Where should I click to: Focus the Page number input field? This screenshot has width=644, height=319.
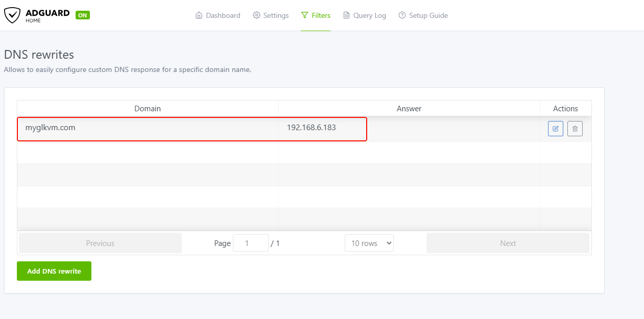click(x=250, y=243)
